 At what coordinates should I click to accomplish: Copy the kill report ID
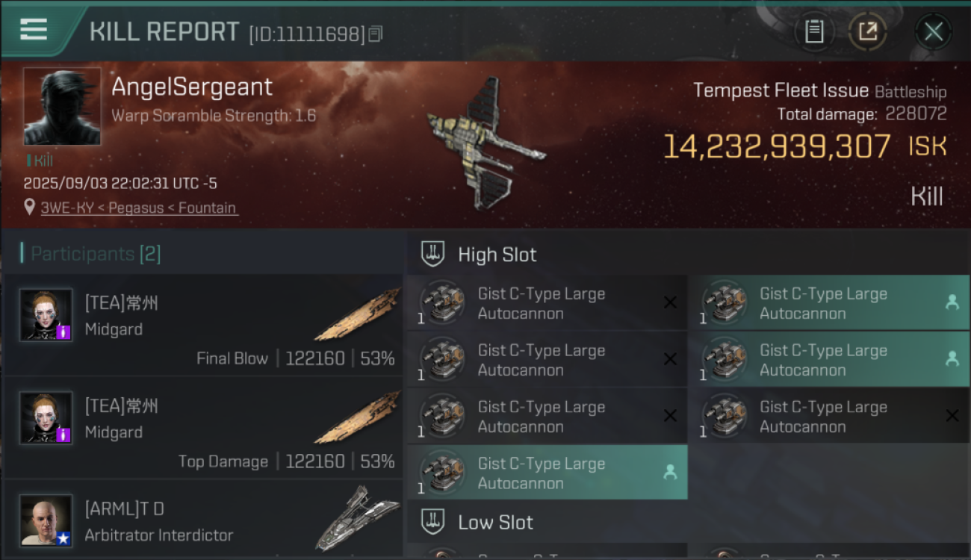[x=376, y=34]
